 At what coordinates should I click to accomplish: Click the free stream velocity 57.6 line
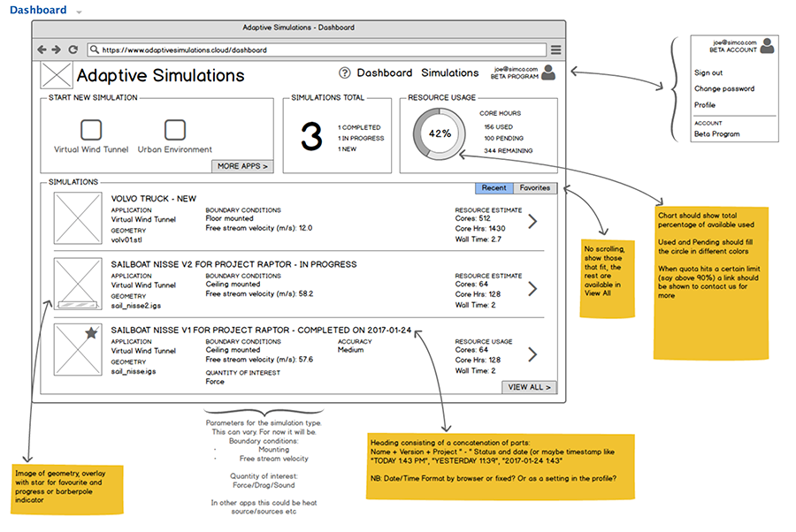coord(259,360)
